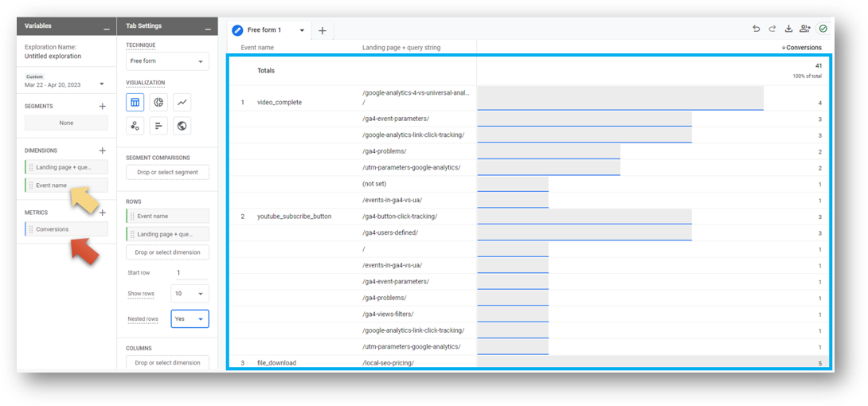The height and width of the screenshot is (406, 868).
Task: Click Drop or select dimension under Columns
Action: point(168,362)
